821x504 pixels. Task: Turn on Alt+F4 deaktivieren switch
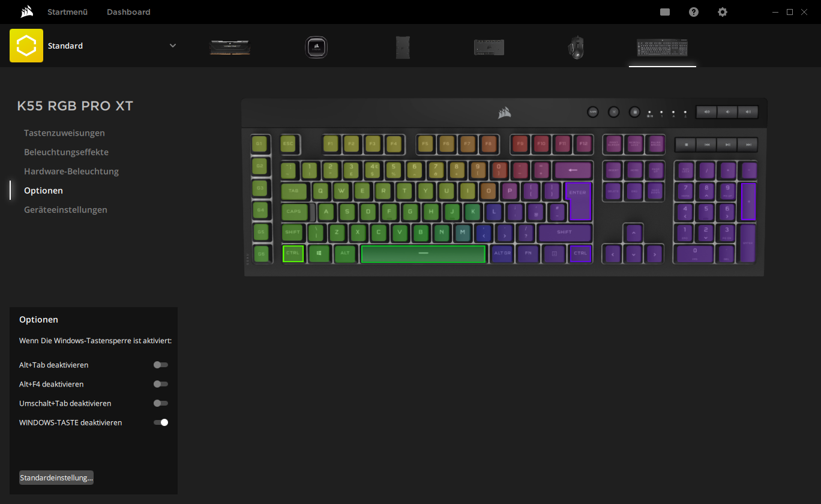[x=160, y=384]
